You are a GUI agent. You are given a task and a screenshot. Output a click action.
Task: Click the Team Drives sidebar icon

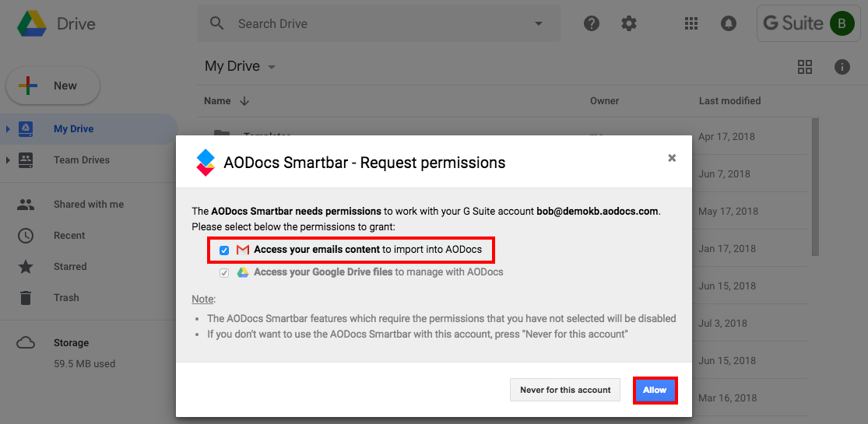click(x=26, y=160)
